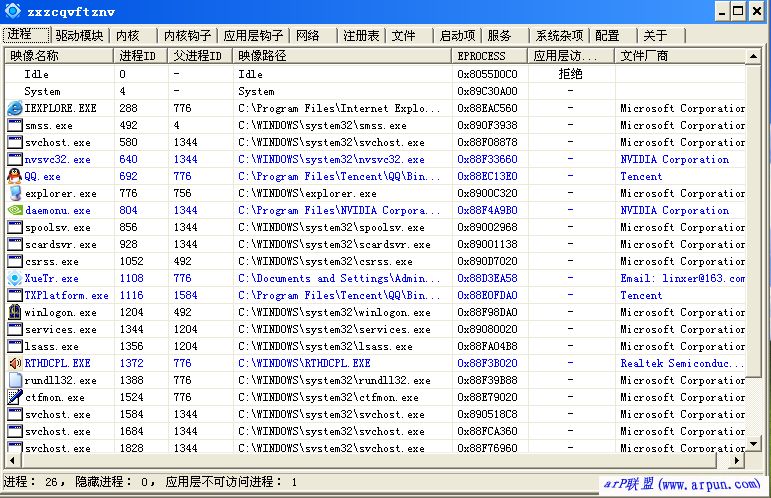Click the horizontal scrollbar right arrow
Image resolution: width=771 pixels, height=498 pixels.
[x=737, y=461]
